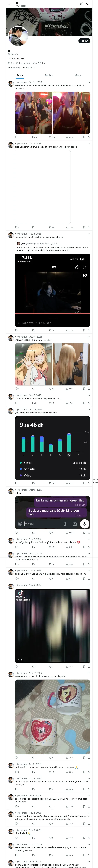Viewport: 98px width, 868px height.
Task: Open the Media tab
Action: click(78, 75)
